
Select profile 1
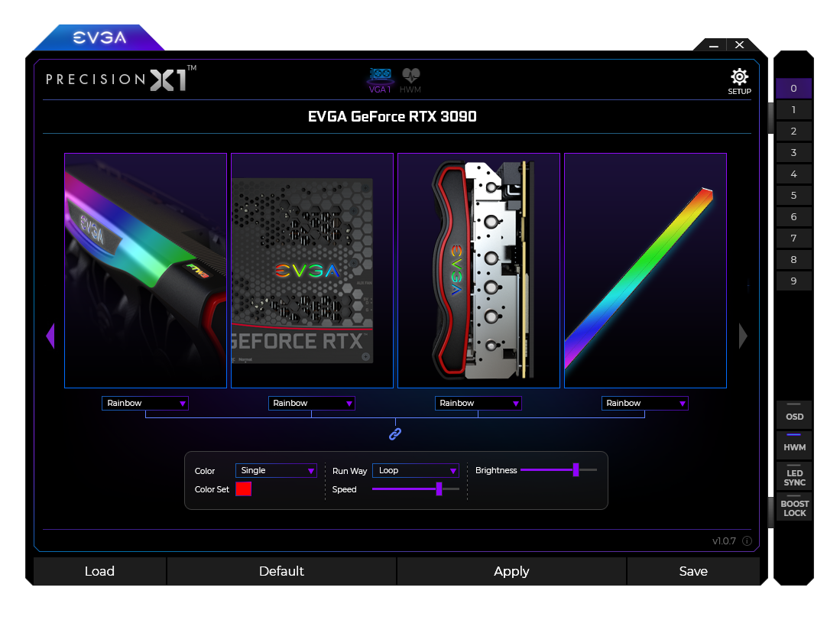[794, 110]
